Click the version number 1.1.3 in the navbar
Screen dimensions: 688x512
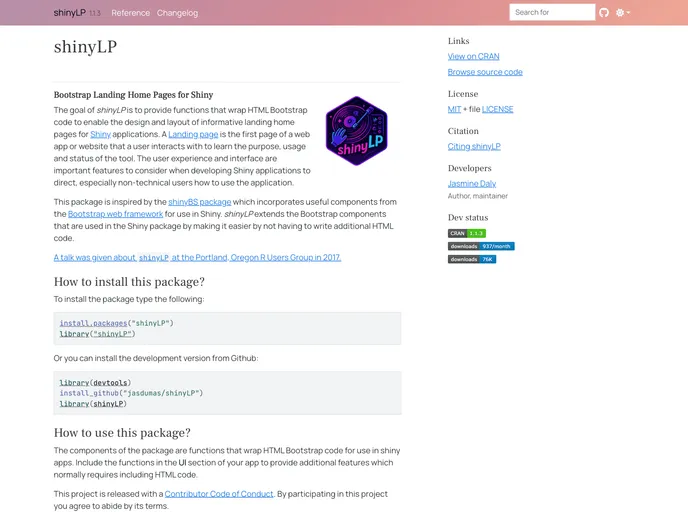pyautogui.click(x=95, y=13)
